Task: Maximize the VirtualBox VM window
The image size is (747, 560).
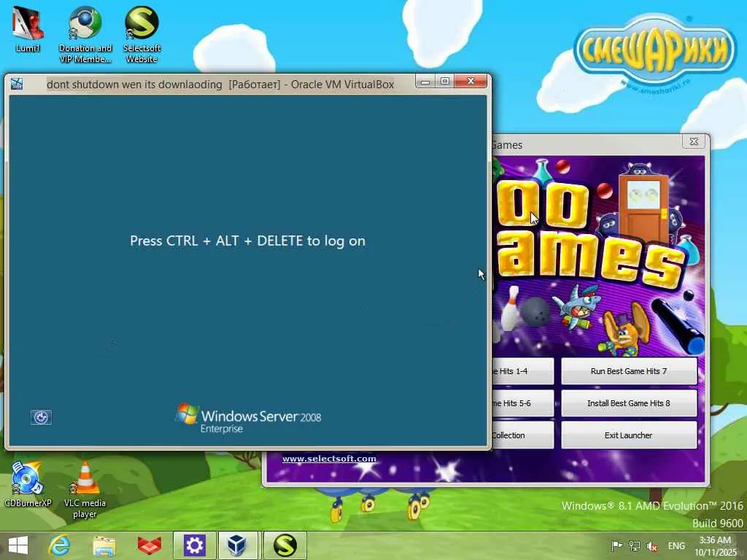Action: click(444, 82)
